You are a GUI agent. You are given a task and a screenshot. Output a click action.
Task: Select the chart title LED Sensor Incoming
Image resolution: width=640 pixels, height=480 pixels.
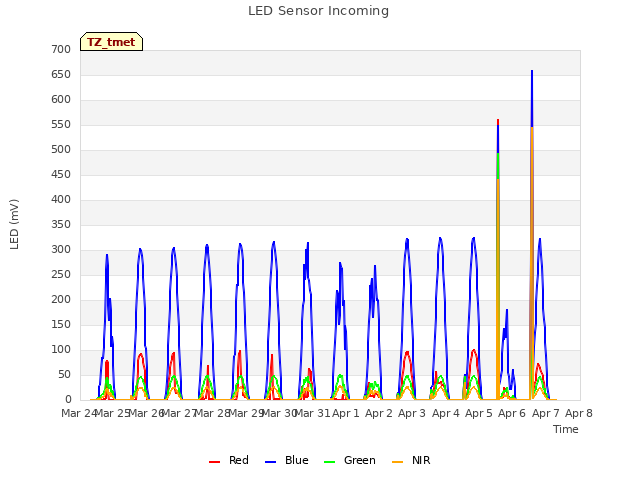pos(318,11)
